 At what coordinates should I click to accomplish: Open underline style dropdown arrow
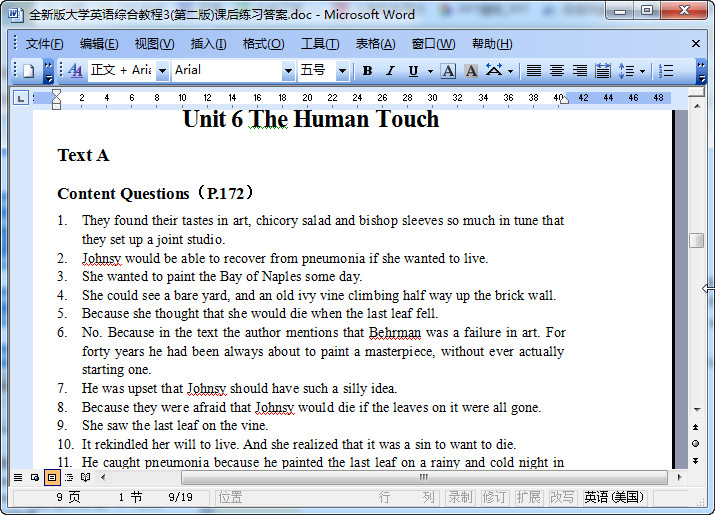pyautogui.click(x=430, y=71)
